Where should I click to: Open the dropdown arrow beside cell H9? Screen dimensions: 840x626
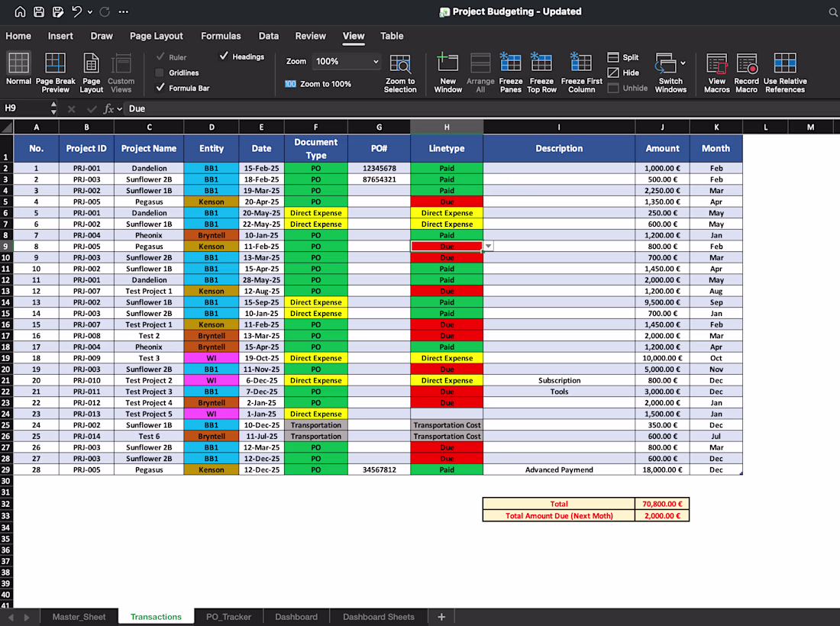(x=489, y=246)
